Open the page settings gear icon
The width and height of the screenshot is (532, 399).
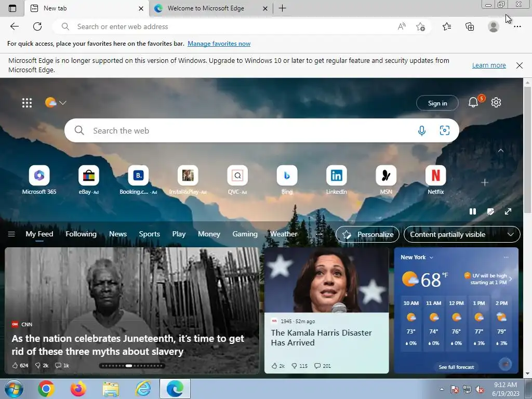tap(496, 102)
